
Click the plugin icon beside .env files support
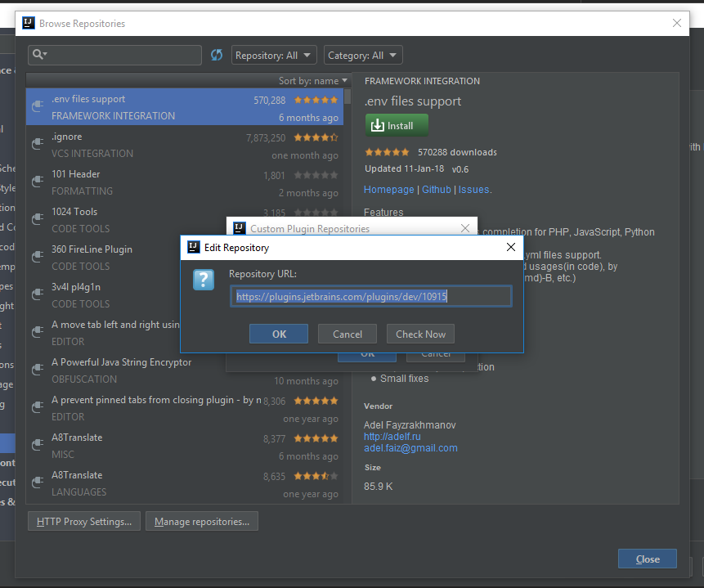click(38, 106)
